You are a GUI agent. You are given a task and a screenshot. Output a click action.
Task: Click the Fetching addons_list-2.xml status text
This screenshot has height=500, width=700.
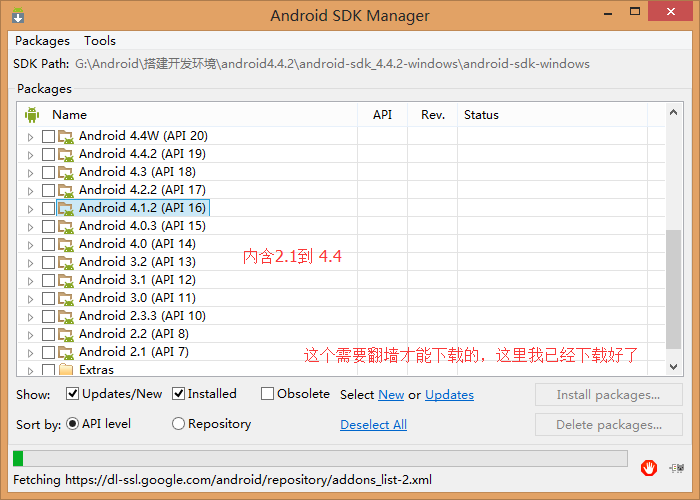(222, 480)
